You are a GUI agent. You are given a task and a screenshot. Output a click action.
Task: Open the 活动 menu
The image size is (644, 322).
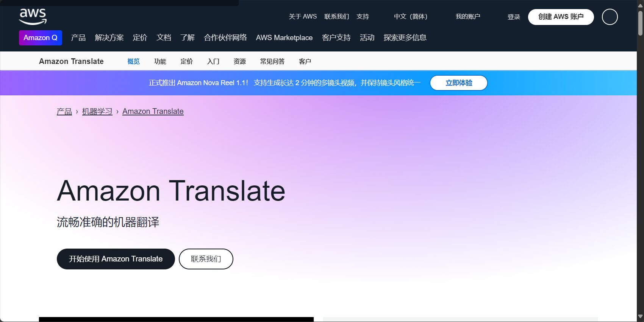tap(367, 38)
